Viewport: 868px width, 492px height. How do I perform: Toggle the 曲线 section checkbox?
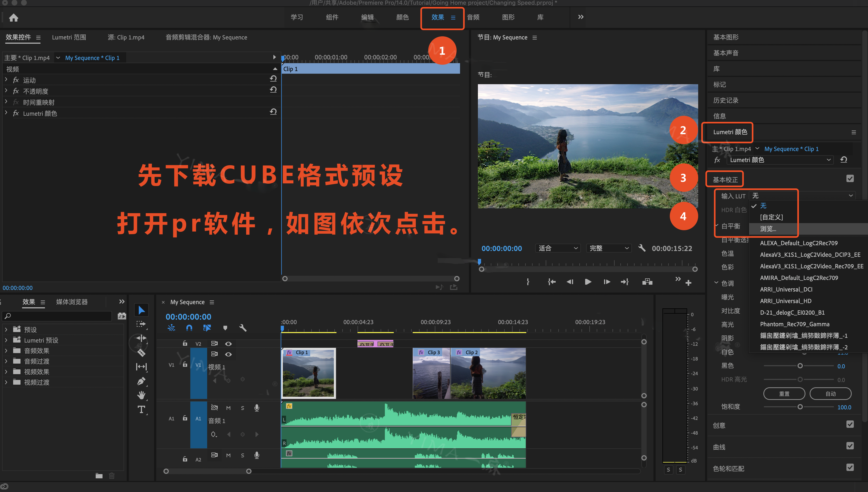[850, 446]
